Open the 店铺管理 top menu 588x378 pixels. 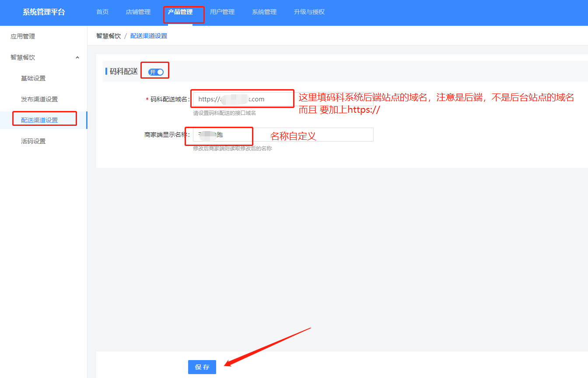click(x=138, y=12)
